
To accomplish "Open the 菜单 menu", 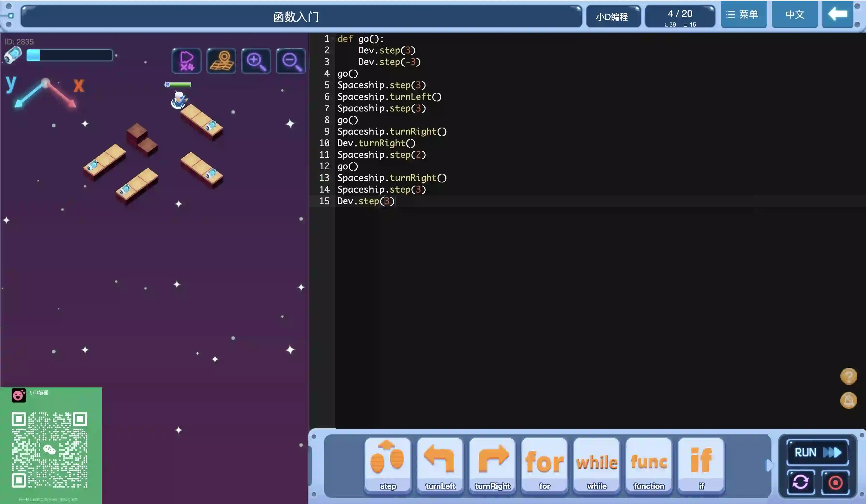I will (744, 14).
